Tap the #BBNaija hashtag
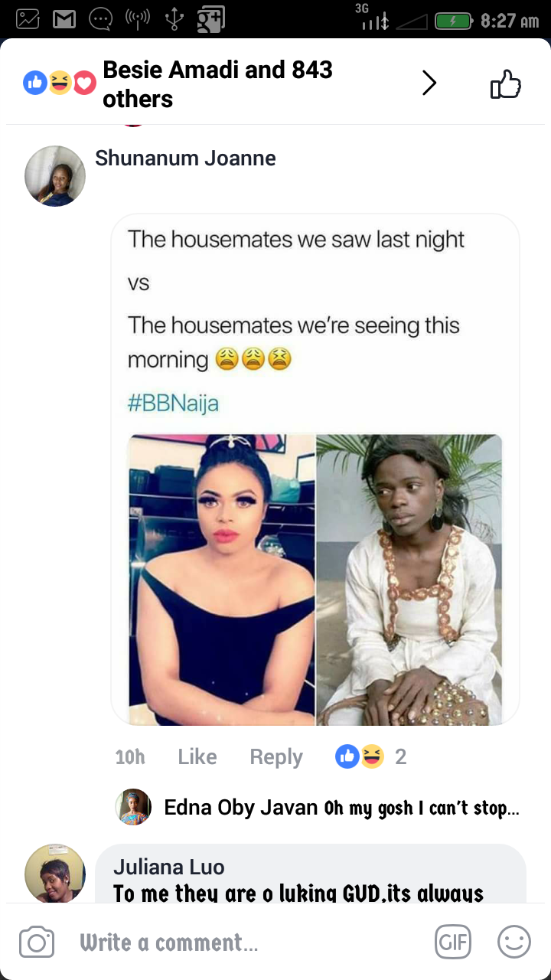The height and width of the screenshot is (980, 551). pyautogui.click(x=173, y=403)
